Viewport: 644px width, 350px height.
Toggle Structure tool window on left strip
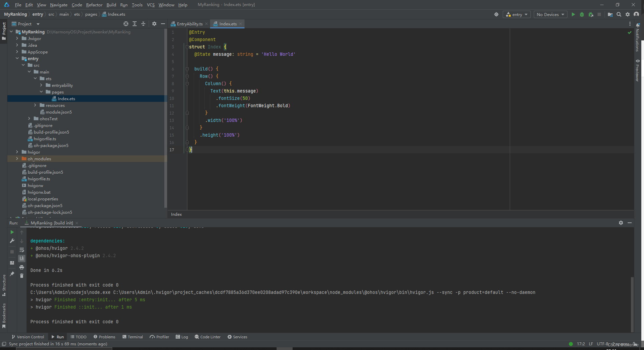tap(4, 285)
